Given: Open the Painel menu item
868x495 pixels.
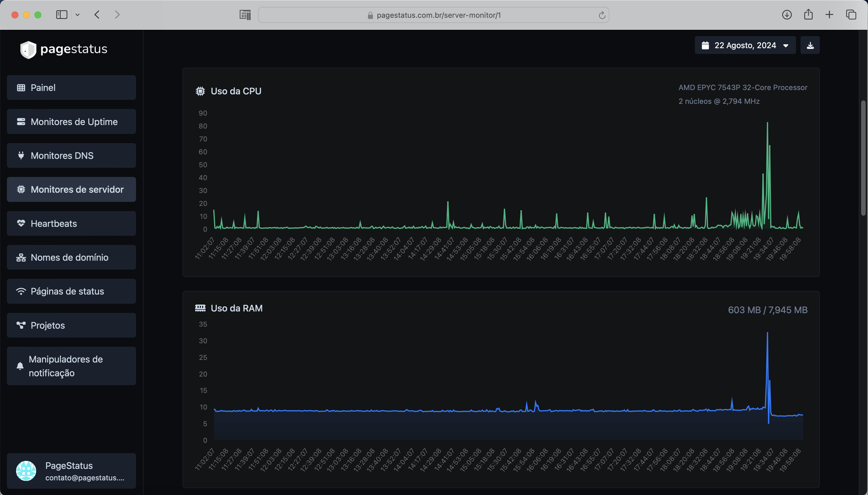Looking at the screenshot, I should click(x=71, y=88).
